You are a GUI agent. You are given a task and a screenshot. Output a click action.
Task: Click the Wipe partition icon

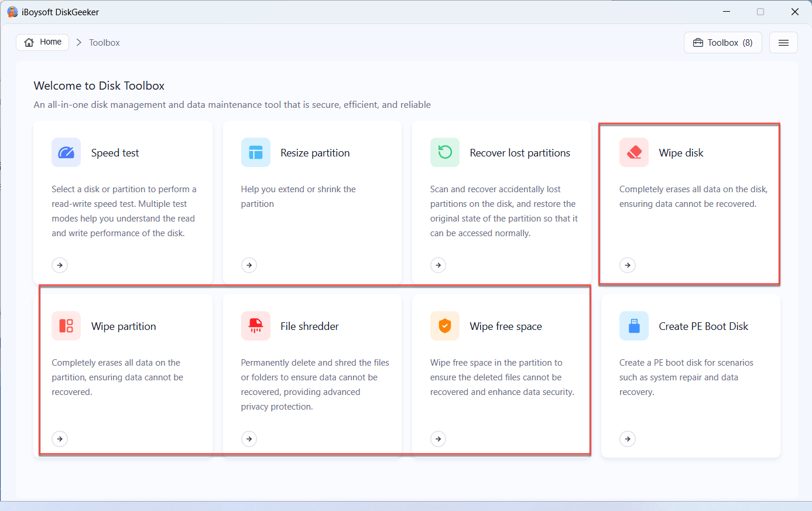[66, 326]
